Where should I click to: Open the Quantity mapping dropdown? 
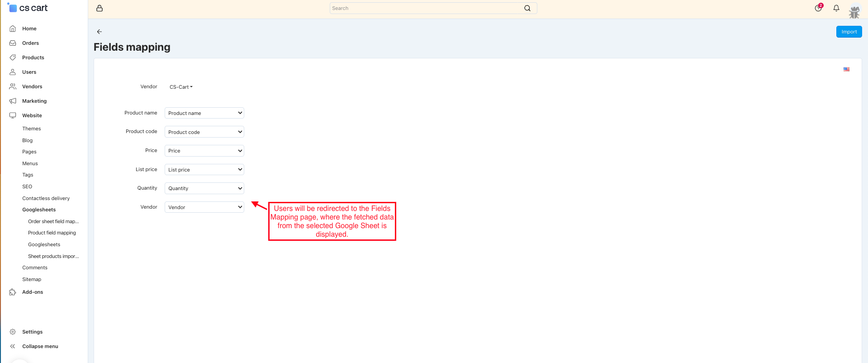(x=204, y=188)
